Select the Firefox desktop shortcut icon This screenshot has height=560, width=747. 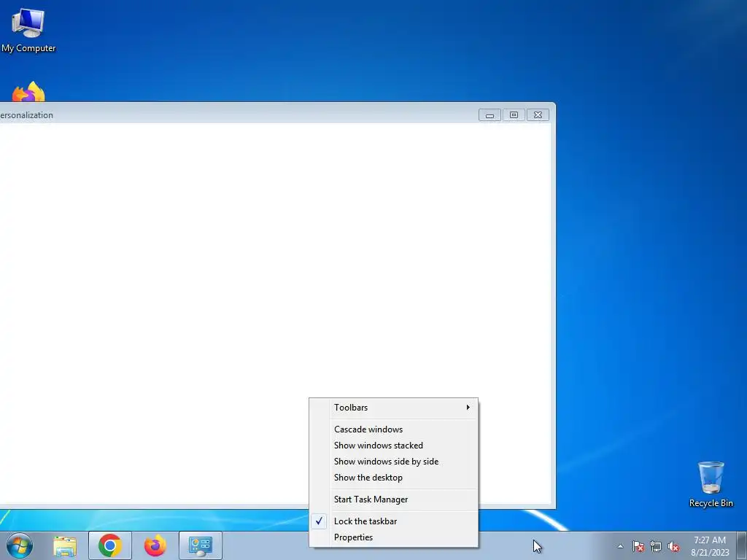tap(28, 91)
